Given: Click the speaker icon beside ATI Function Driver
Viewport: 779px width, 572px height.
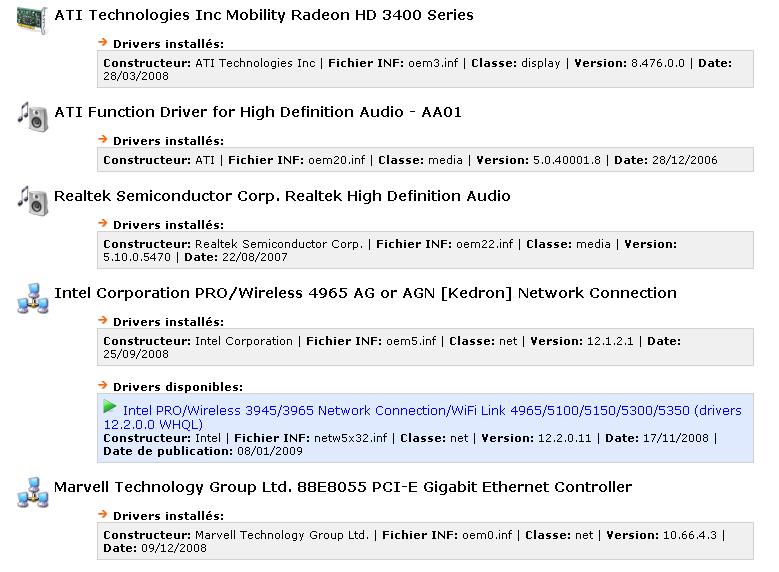Looking at the screenshot, I should point(32,116).
